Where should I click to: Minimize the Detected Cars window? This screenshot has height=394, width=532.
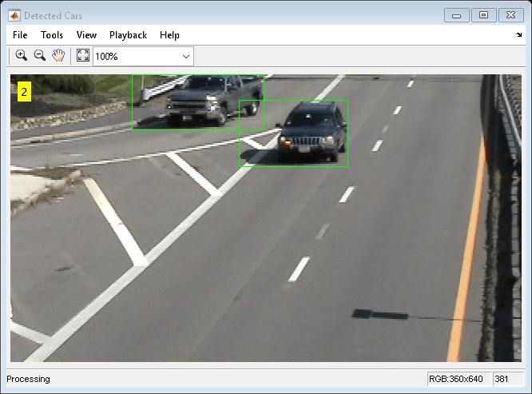click(457, 16)
